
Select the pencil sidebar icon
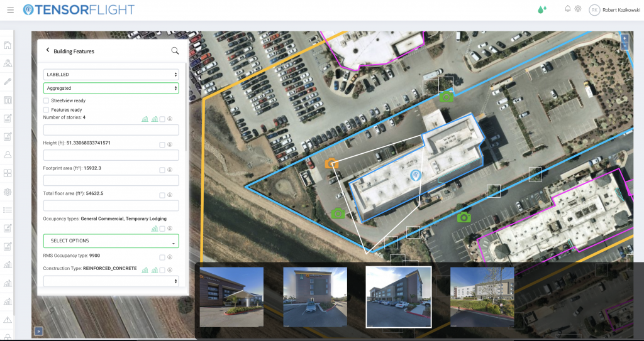(x=8, y=82)
